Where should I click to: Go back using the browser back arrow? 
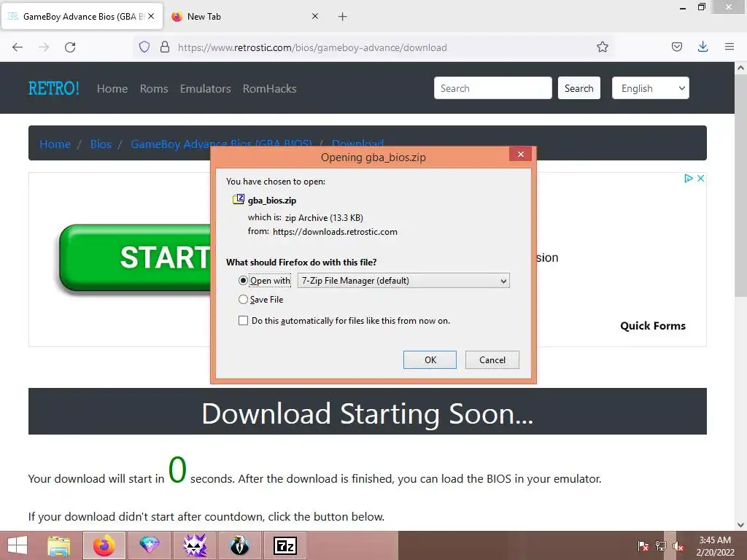[x=18, y=47]
